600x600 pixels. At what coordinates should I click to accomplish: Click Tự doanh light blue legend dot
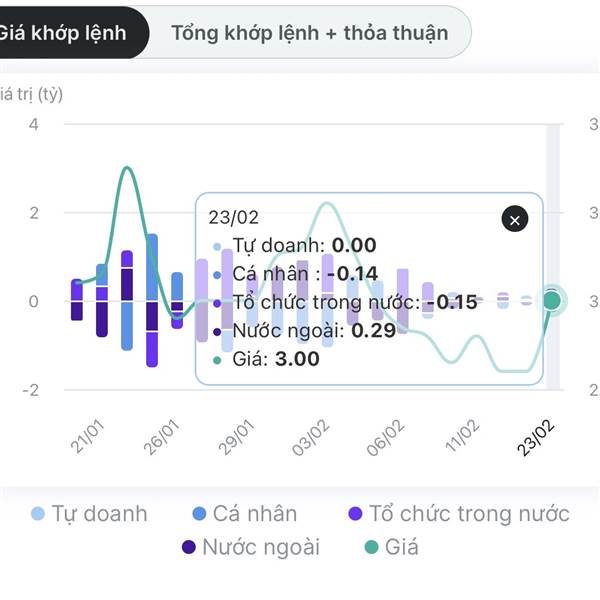pos(38,514)
